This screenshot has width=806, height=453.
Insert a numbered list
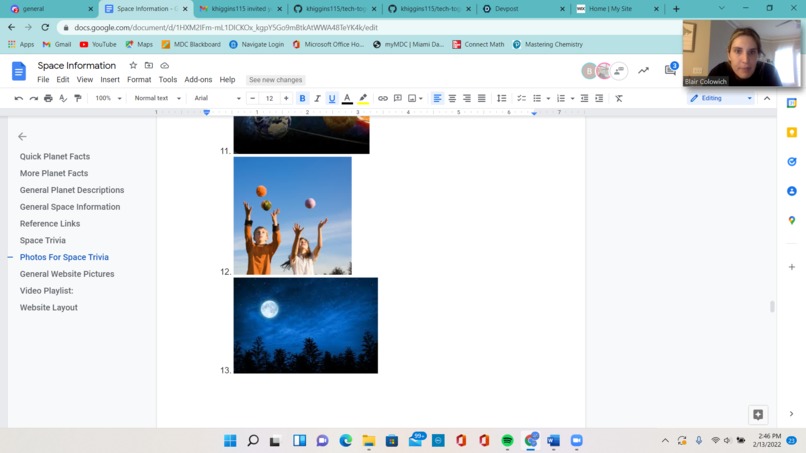pos(561,98)
